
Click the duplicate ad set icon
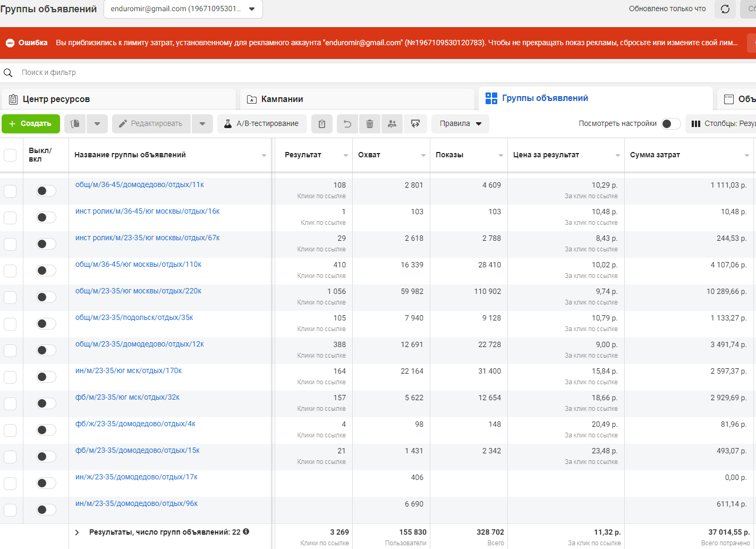point(75,124)
